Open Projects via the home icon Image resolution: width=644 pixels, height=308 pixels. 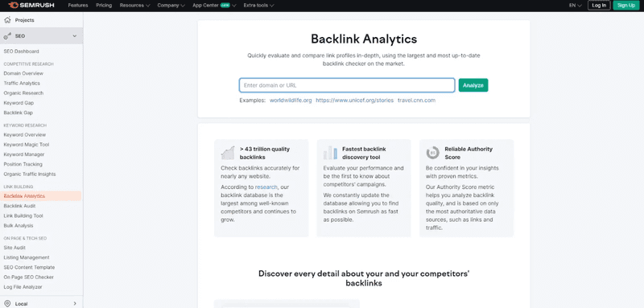click(x=7, y=19)
